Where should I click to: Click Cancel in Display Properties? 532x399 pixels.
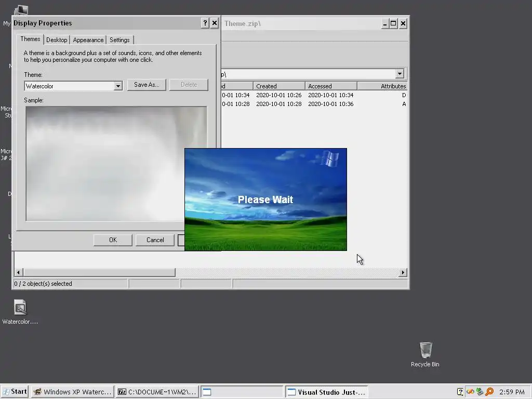tap(155, 240)
